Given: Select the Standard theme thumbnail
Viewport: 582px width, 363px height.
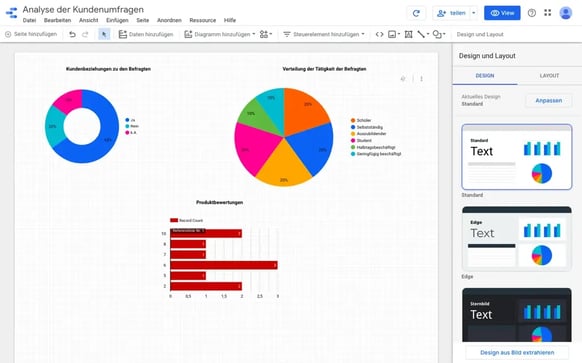Looking at the screenshot, I should pos(517,157).
